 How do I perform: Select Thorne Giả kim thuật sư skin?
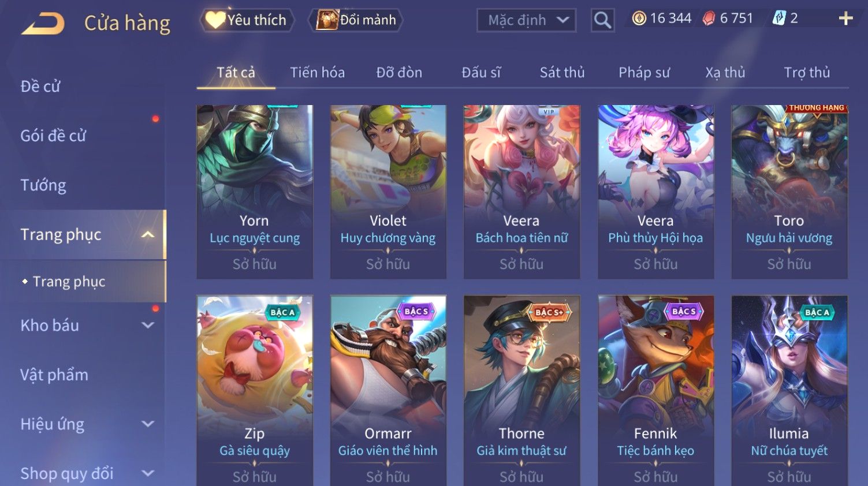coord(521,391)
